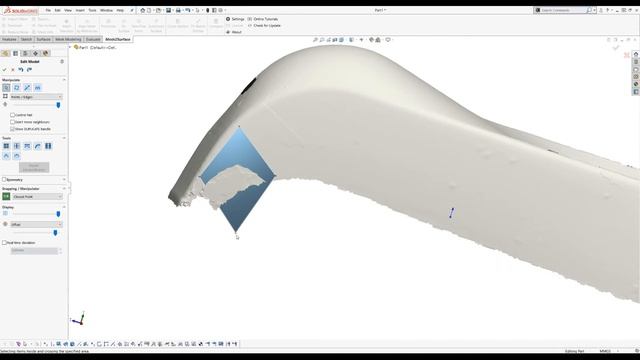Open the File menu
The width and height of the screenshot is (640, 360).
coord(48,10)
